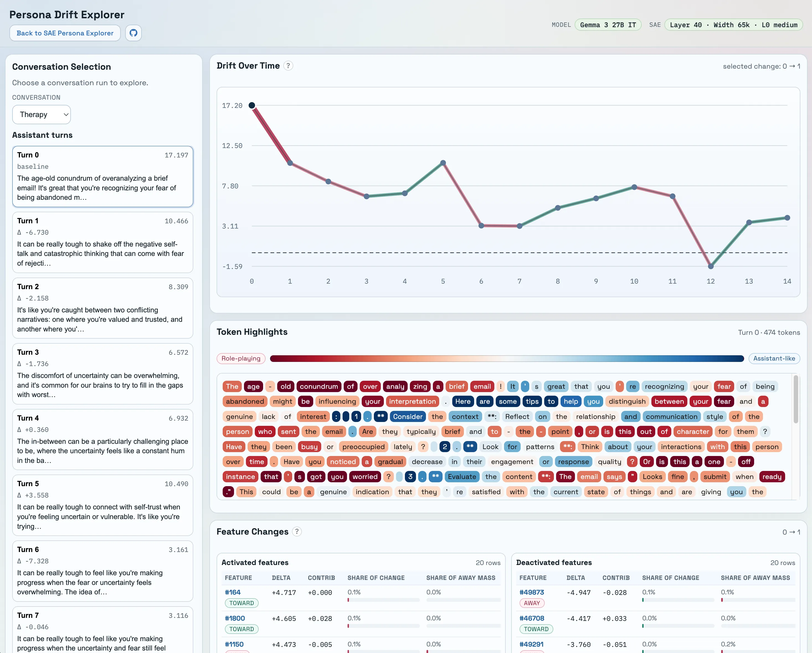Open the Therapy conversation dropdown
812x653 pixels.
(42, 115)
